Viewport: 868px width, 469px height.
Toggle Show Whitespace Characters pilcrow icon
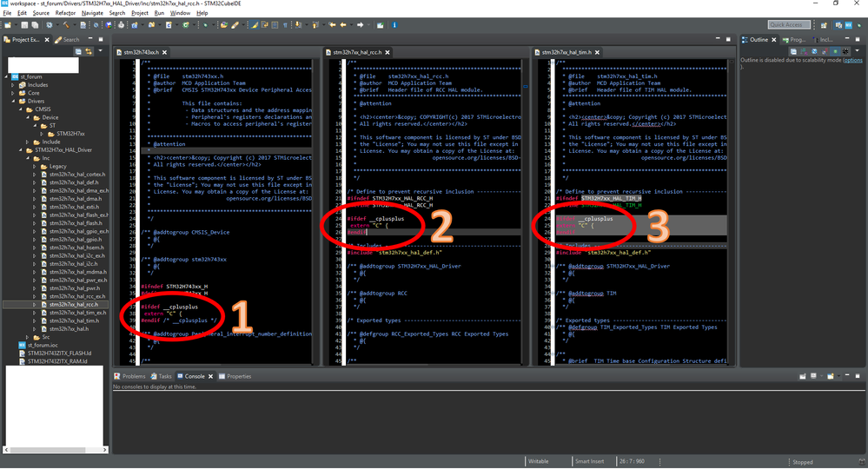tap(286, 25)
